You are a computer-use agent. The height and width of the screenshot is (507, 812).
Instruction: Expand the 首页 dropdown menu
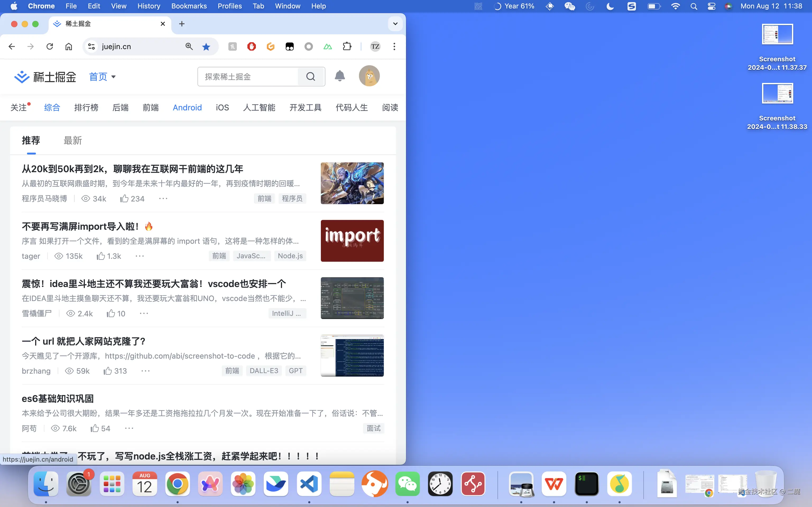[102, 77]
